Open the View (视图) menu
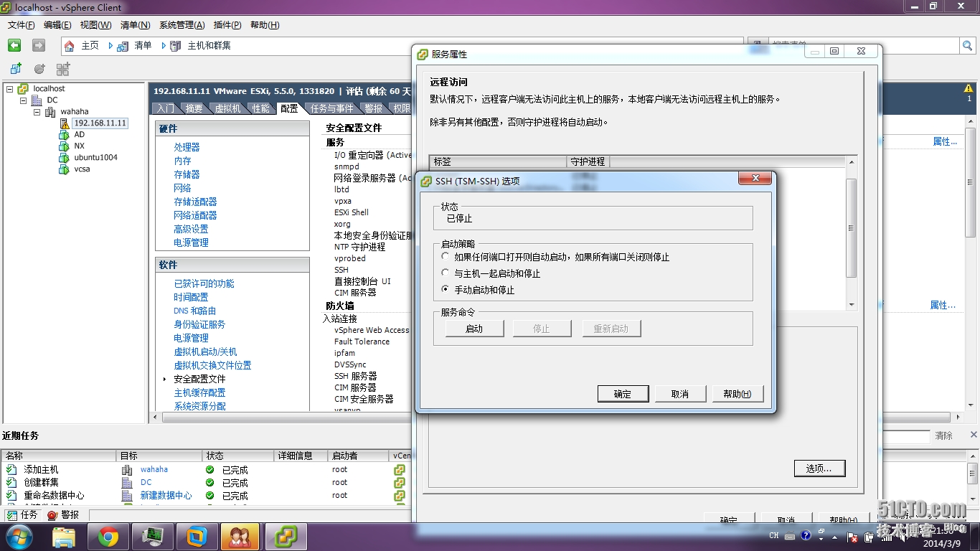Image resolution: width=980 pixels, height=551 pixels. click(95, 25)
